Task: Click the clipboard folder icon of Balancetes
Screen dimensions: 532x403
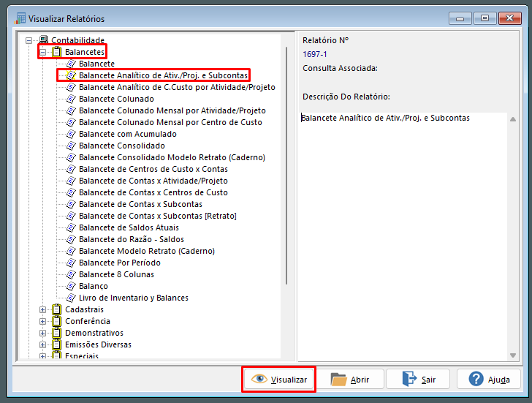Action: (x=57, y=52)
